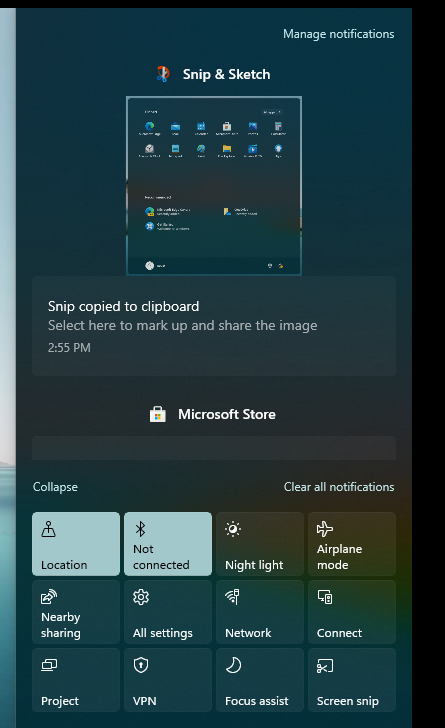
Task: Collapse the quick actions panel
Action: click(x=55, y=487)
